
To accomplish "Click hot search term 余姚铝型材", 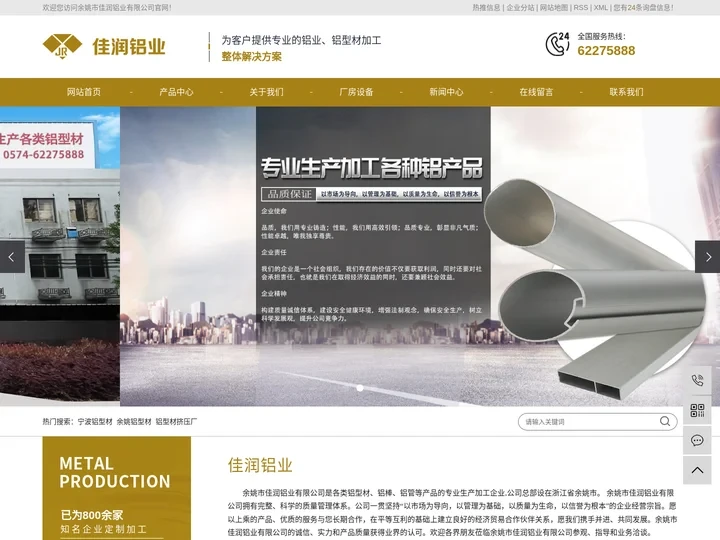I will pos(134,421).
